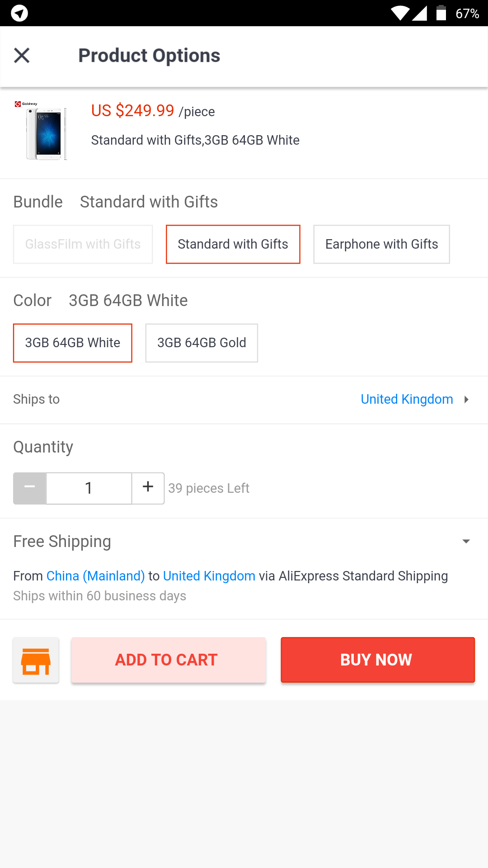Expand the Free Shipping dropdown arrow
Image resolution: width=488 pixels, height=868 pixels.
coord(466,541)
